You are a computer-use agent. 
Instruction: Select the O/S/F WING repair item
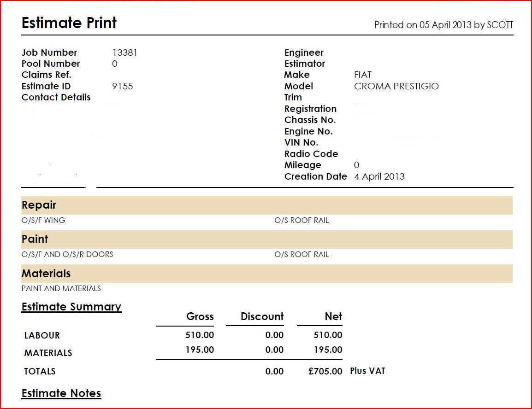(x=43, y=220)
